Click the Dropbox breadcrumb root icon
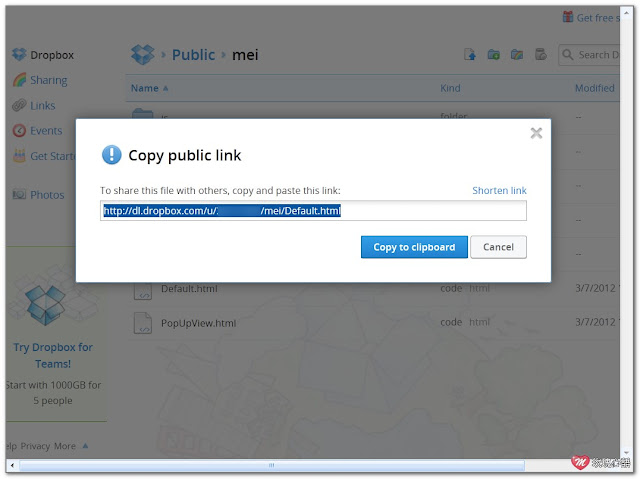The image size is (640, 479). (x=142, y=55)
